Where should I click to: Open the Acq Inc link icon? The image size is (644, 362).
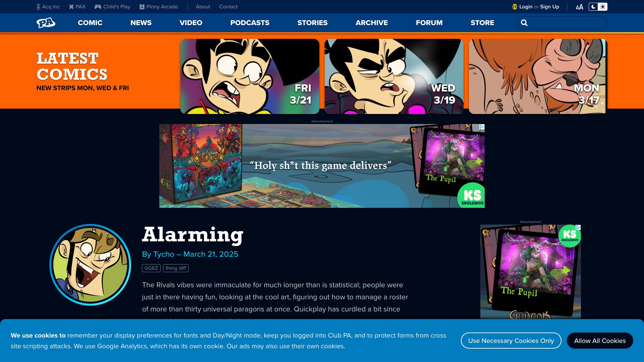point(38,7)
